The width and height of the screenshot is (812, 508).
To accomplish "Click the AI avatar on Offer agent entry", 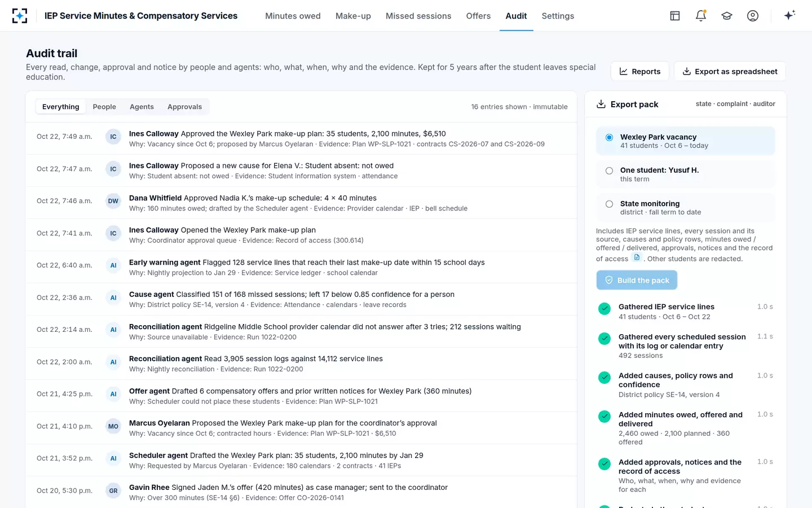I will click(113, 394).
